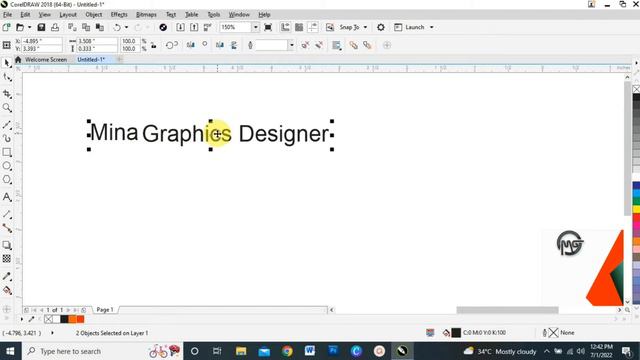Select the Ellipse tool
The width and height of the screenshot is (640, 360).
[7, 166]
